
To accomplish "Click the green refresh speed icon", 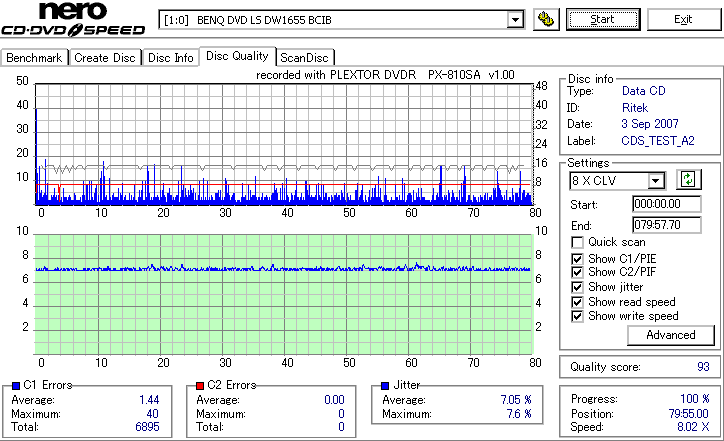I will click(688, 179).
